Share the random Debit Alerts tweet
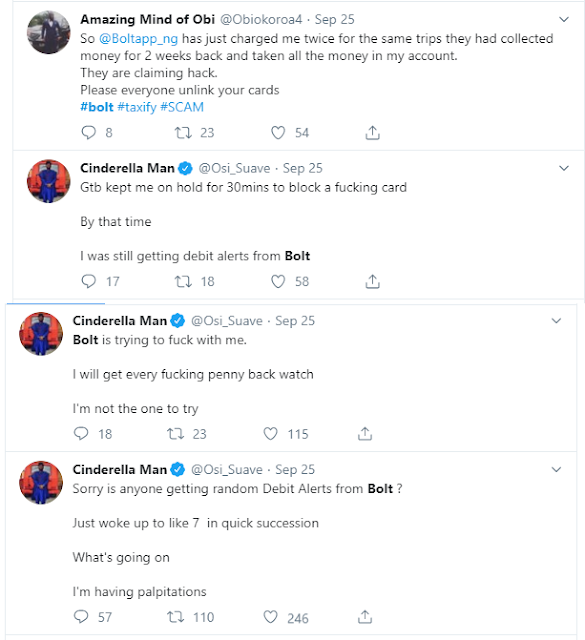The height and width of the screenshot is (640, 585). 365,617
